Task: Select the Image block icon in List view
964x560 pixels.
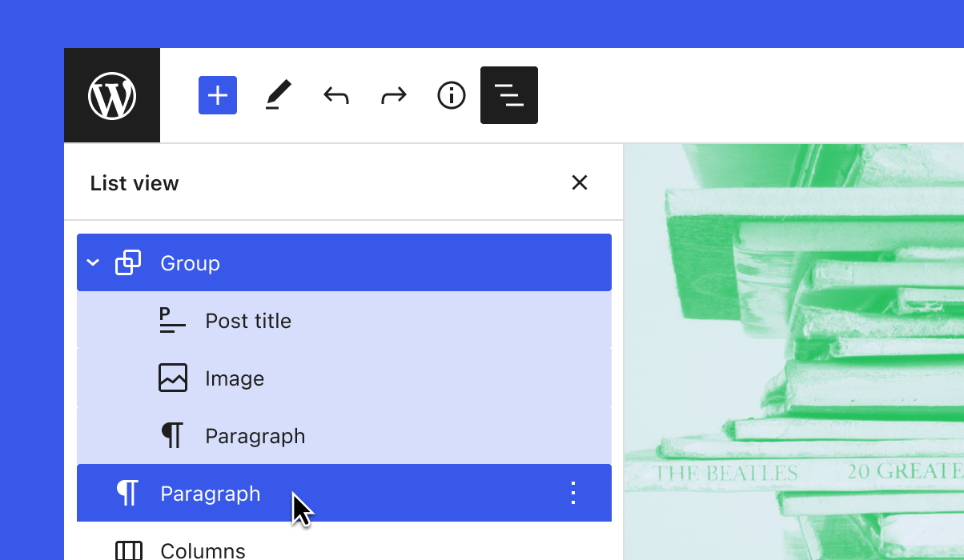Action: tap(172, 378)
